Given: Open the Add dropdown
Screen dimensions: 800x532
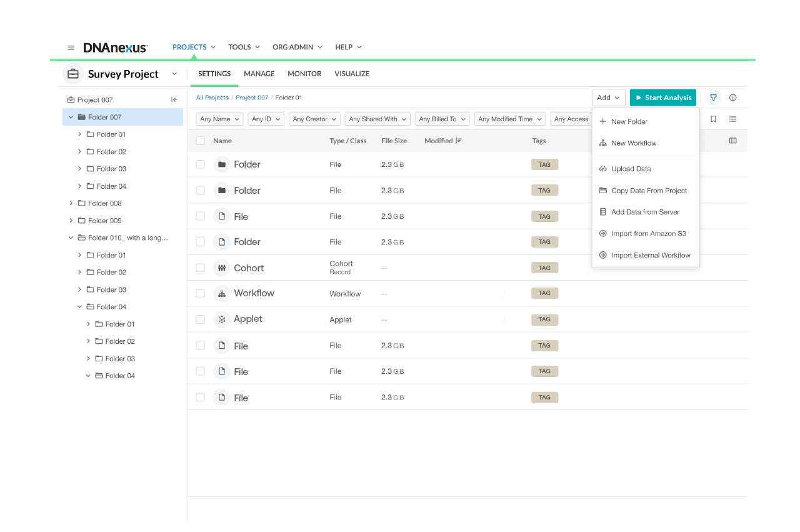Looking at the screenshot, I should (x=607, y=98).
